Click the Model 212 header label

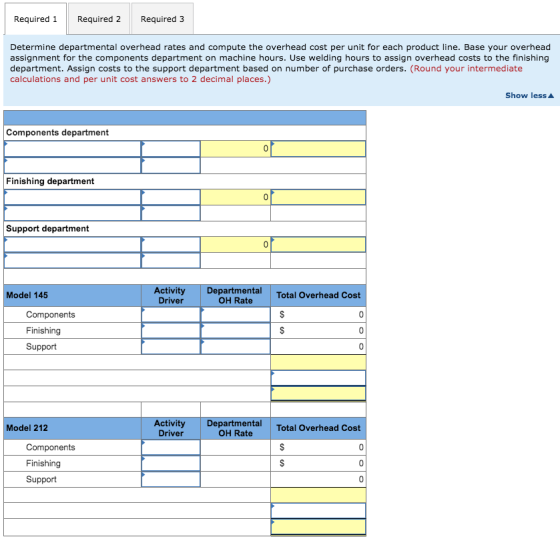coord(27,428)
